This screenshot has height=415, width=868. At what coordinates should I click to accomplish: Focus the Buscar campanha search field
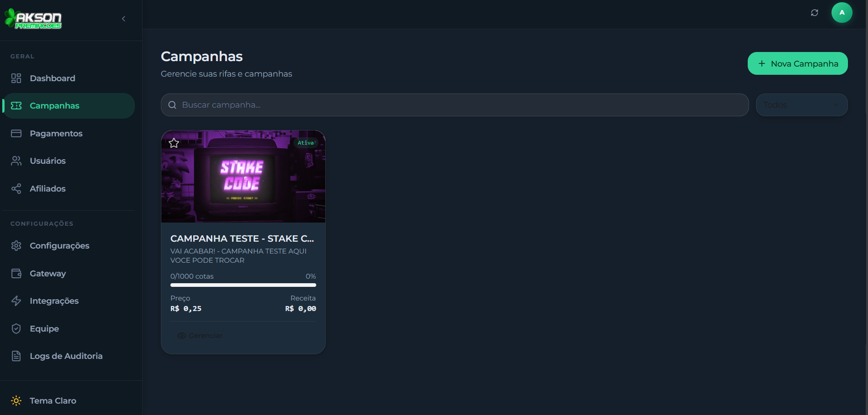pos(455,105)
